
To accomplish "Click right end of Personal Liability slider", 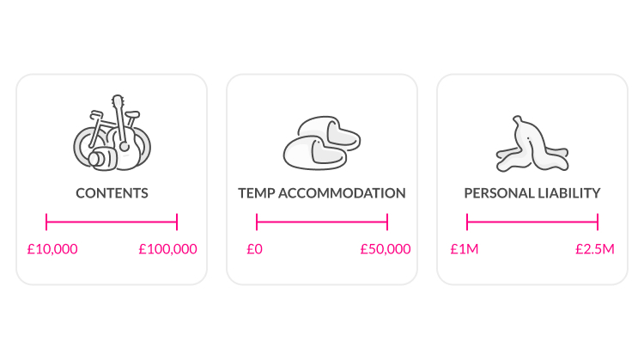I will (x=598, y=222).
